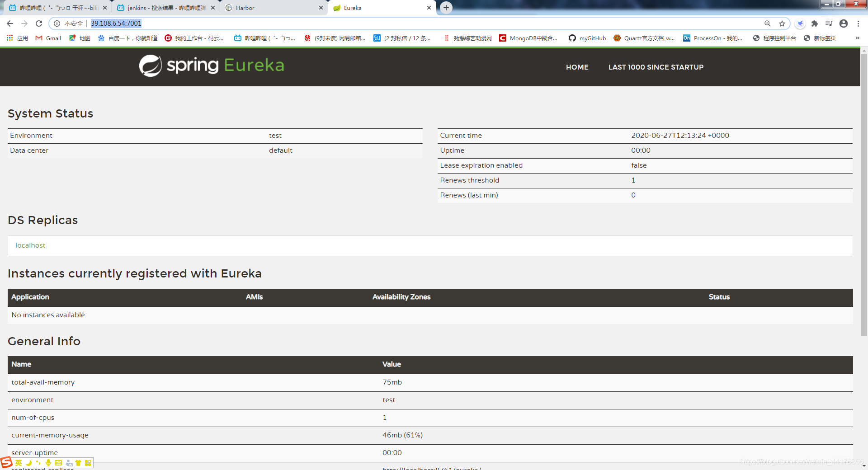Open the Zhihu private messages bookmark
The width and height of the screenshot is (868, 470).
[402, 38]
